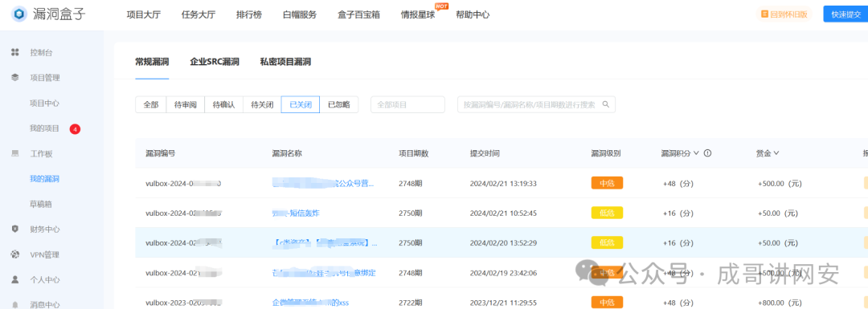The height and width of the screenshot is (309, 868).
Task: Open 排行榜 in top navigation
Action: click(x=249, y=15)
